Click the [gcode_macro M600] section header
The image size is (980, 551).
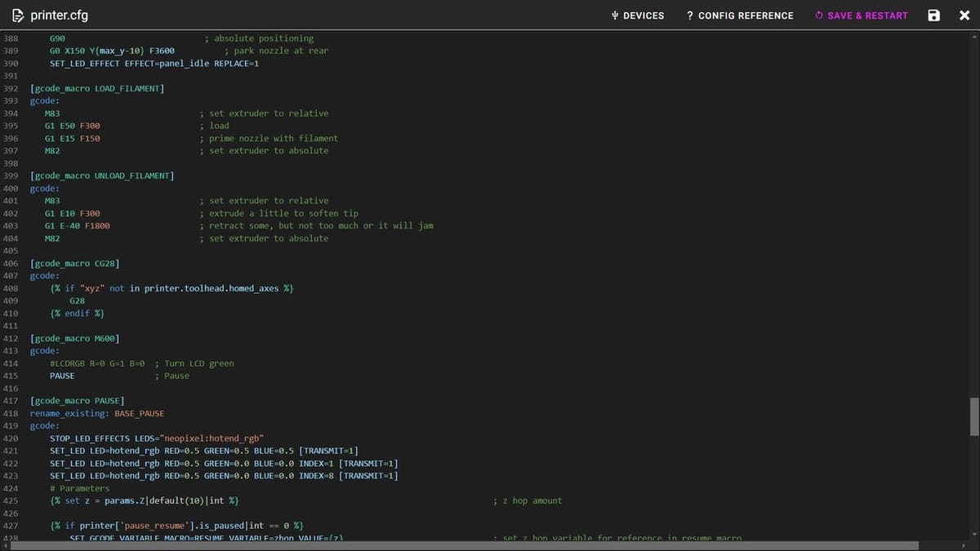75,338
